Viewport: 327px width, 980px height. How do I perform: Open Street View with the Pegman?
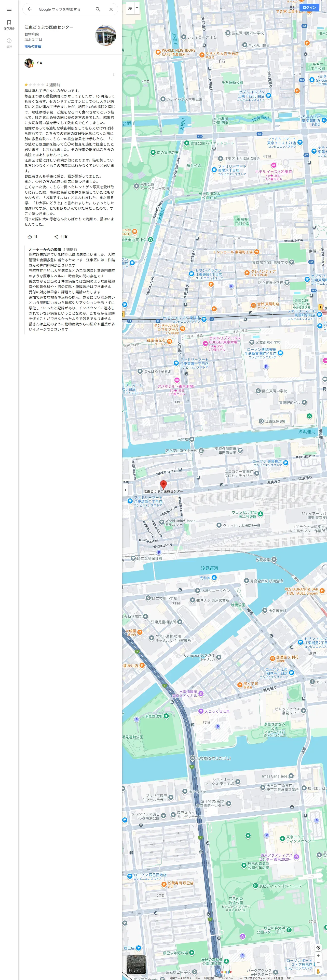coord(318,971)
